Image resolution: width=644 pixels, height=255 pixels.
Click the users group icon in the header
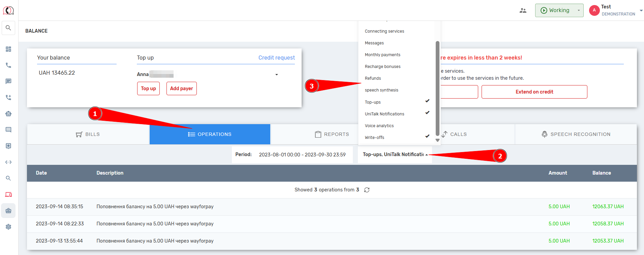pyautogui.click(x=523, y=10)
